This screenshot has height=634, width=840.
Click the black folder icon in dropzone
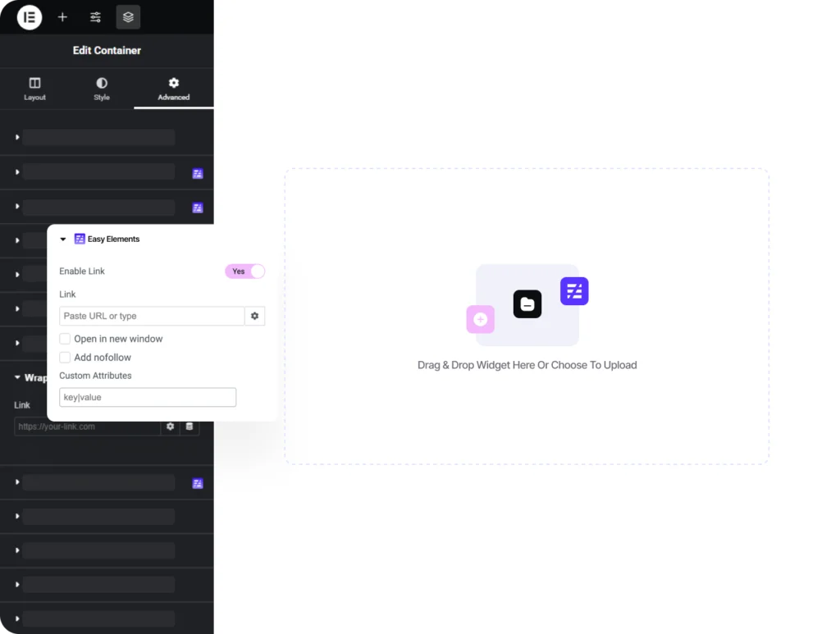coord(527,304)
